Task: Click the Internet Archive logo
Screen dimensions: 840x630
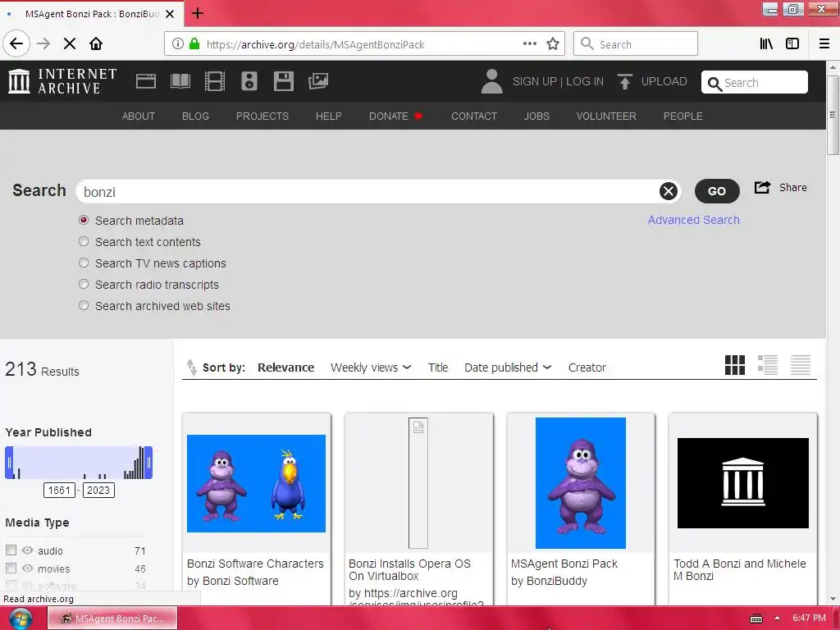Action: 62,81
